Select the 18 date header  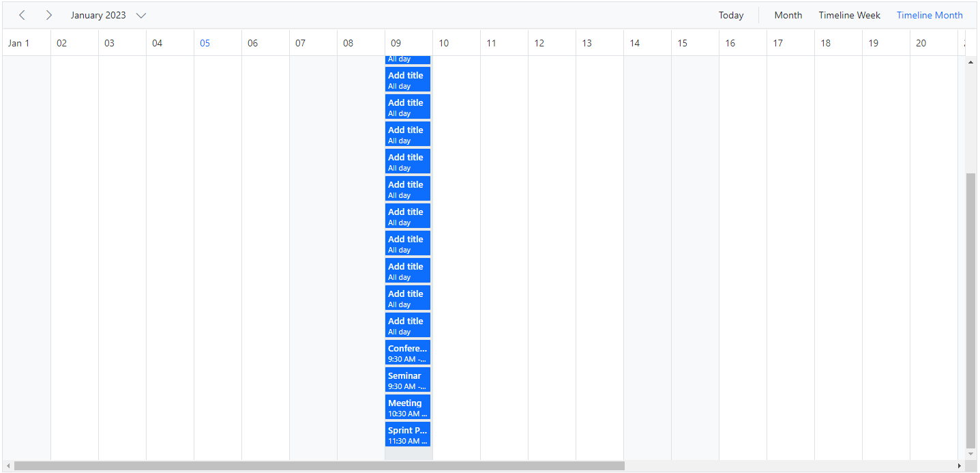(x=838, y=43)
